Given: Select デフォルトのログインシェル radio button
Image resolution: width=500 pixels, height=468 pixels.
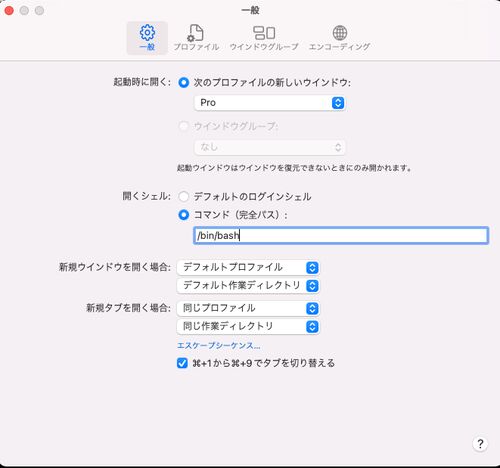Looking at the screenshot, I should point(184,196).
